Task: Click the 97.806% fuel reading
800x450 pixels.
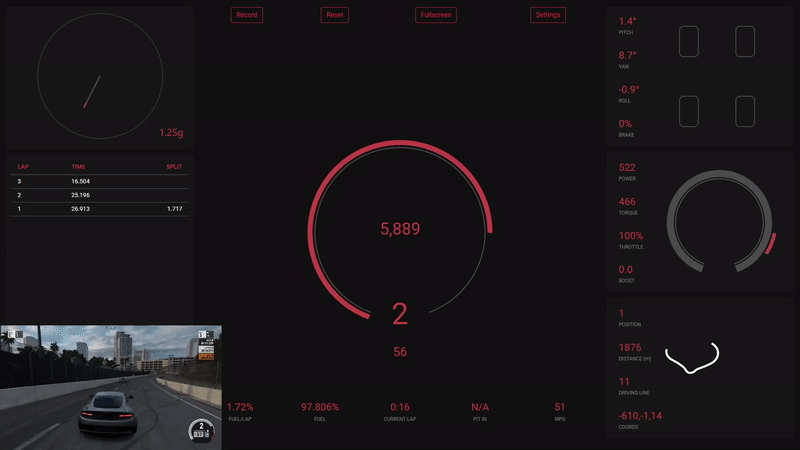Action: (320, 407)
